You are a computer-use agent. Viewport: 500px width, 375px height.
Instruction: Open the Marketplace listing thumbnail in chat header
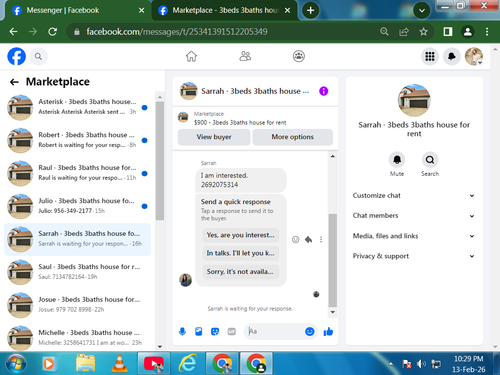coord(183,117)
